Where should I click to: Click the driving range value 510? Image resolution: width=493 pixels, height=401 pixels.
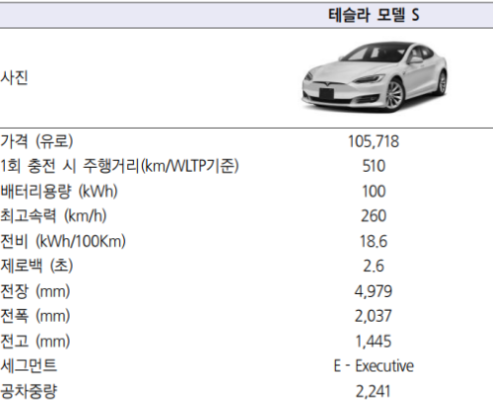pyautogui.click(x=374, y=166)
